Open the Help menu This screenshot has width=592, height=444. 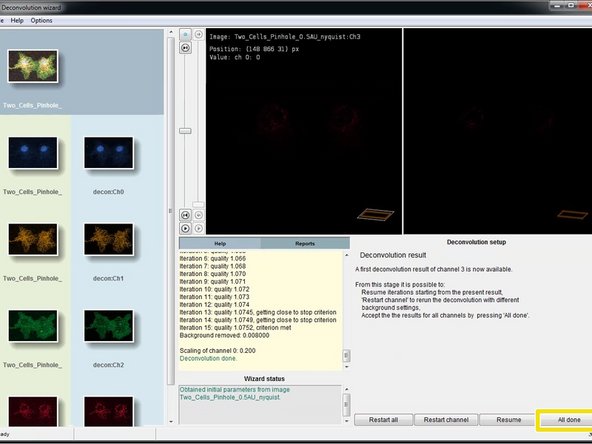pos(17,21)
